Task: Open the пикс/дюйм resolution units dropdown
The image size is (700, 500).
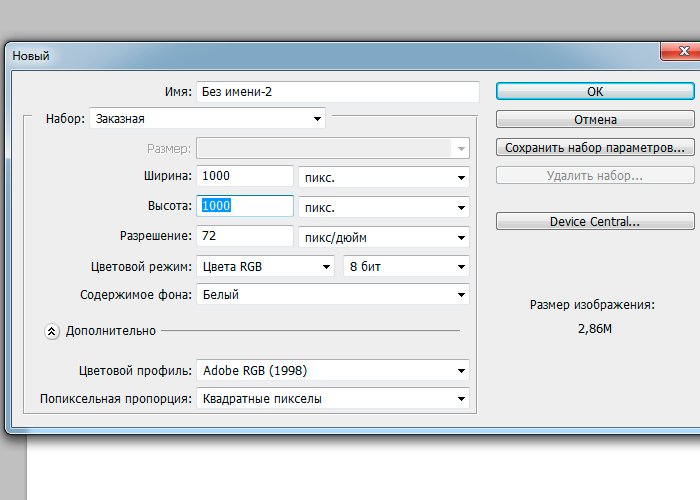Action: [384, 238]
